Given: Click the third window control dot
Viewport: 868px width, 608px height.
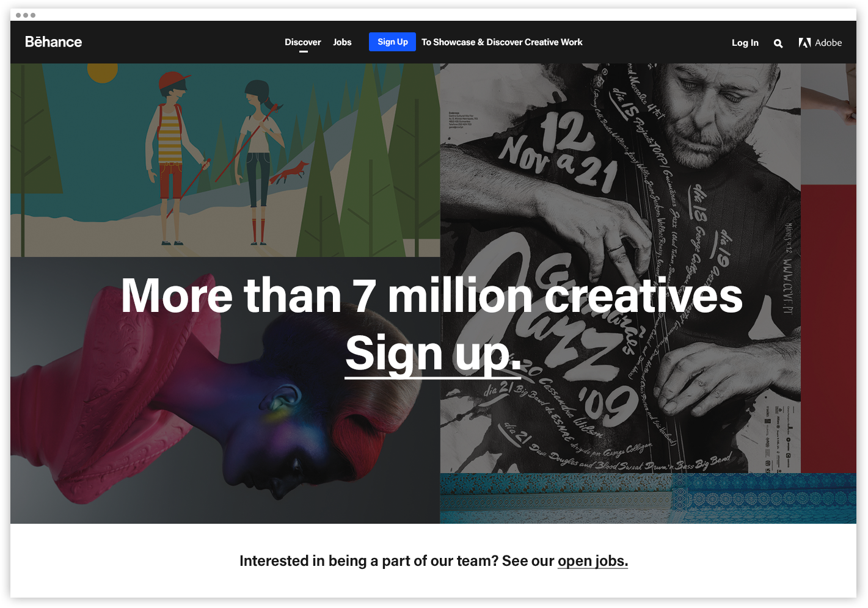Looking at the screenshot, I should tap(33, 15).
